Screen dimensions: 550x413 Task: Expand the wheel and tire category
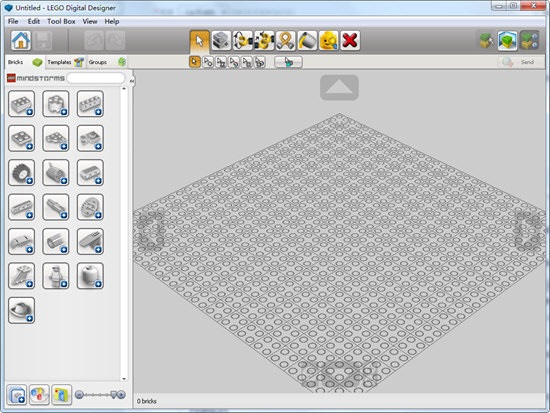pos(21,173)
